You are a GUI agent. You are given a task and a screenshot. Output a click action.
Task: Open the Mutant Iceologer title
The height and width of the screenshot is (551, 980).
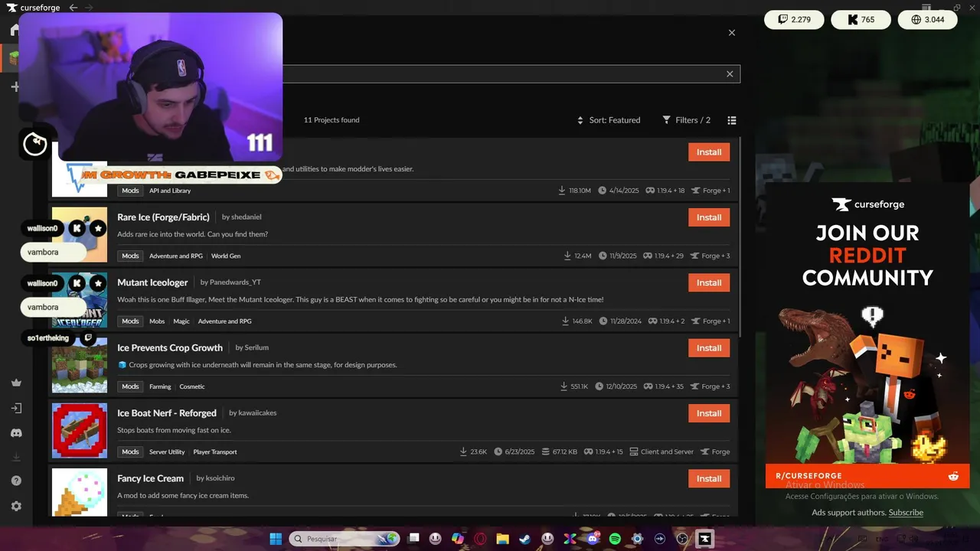coord(152,282)
